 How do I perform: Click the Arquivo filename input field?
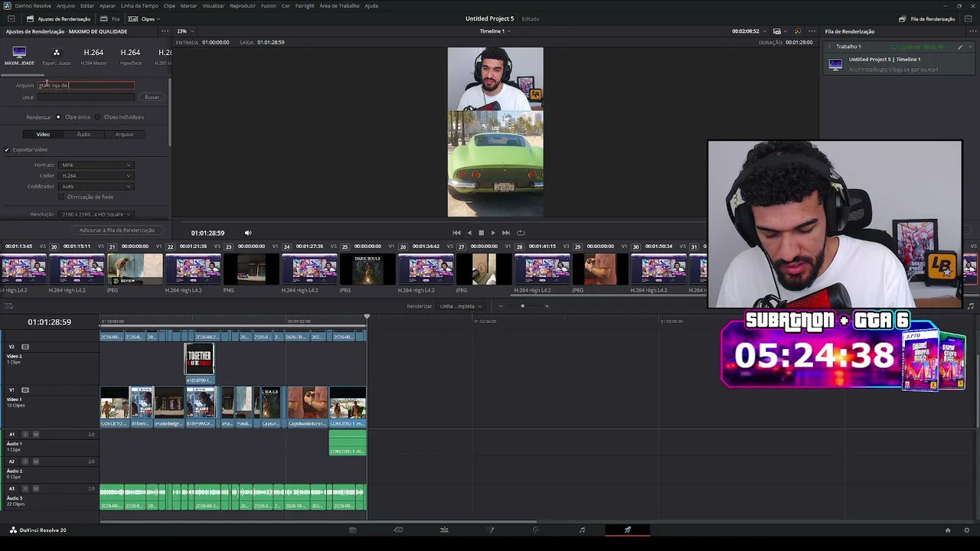point(86,85)
